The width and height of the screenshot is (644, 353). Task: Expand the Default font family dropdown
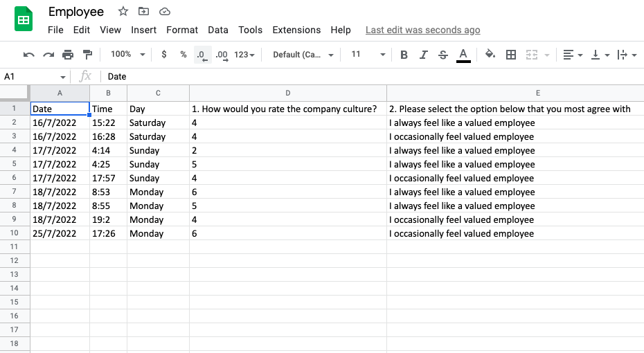303,55
